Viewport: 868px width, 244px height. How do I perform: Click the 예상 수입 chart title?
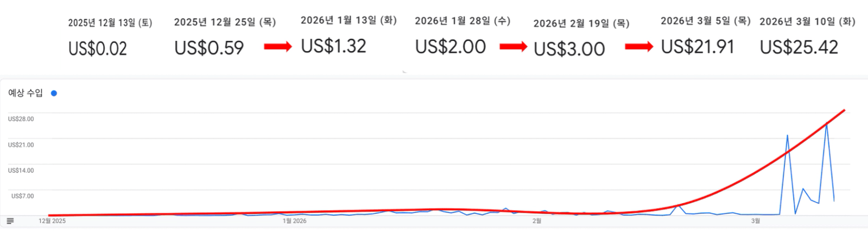coord(25,93)
